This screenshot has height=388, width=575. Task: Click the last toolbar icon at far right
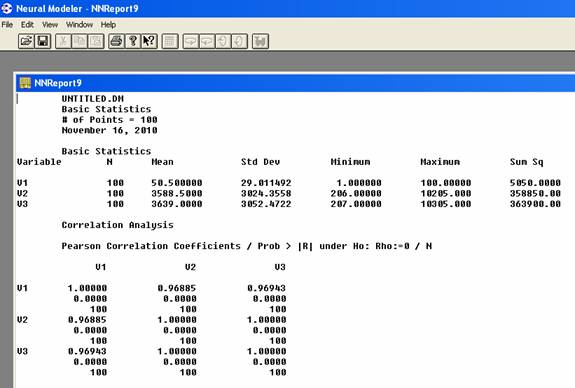tap(260, 41)
